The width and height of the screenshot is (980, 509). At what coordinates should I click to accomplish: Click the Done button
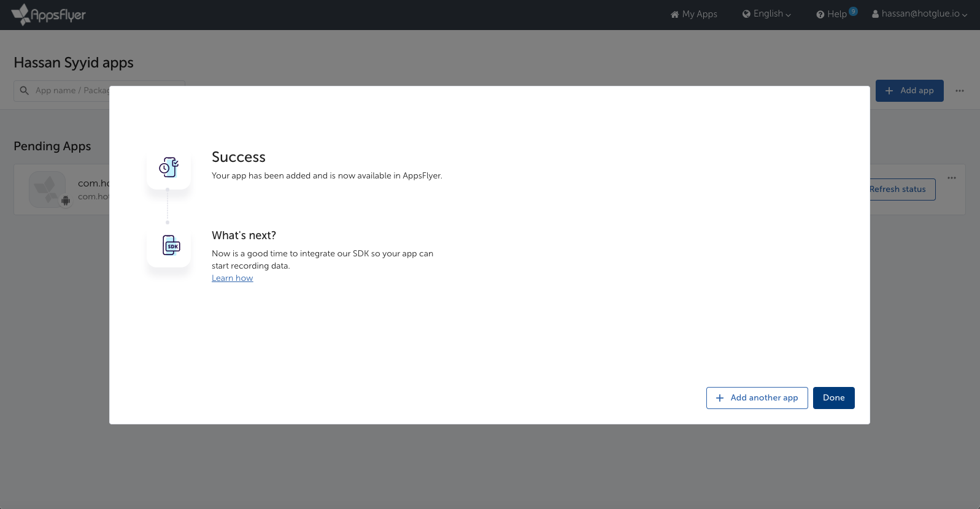[833, 398]
